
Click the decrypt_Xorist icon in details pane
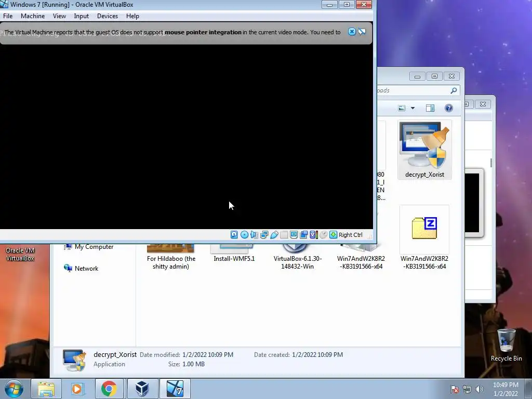coord(74,360)
